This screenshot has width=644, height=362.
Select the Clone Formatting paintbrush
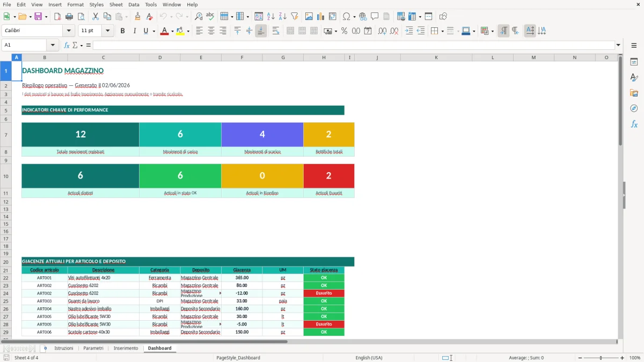[x=138, y=17]
